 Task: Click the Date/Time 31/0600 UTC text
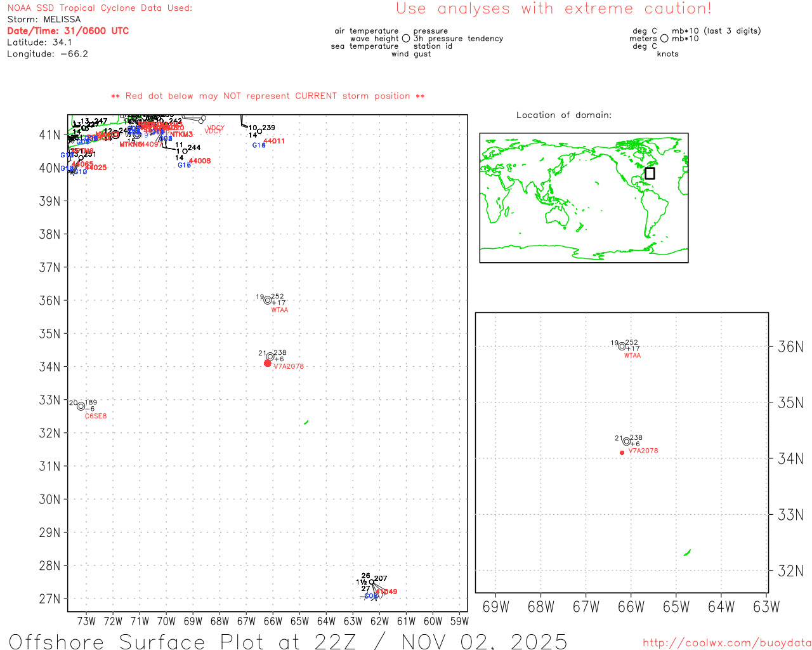point(68,30)
